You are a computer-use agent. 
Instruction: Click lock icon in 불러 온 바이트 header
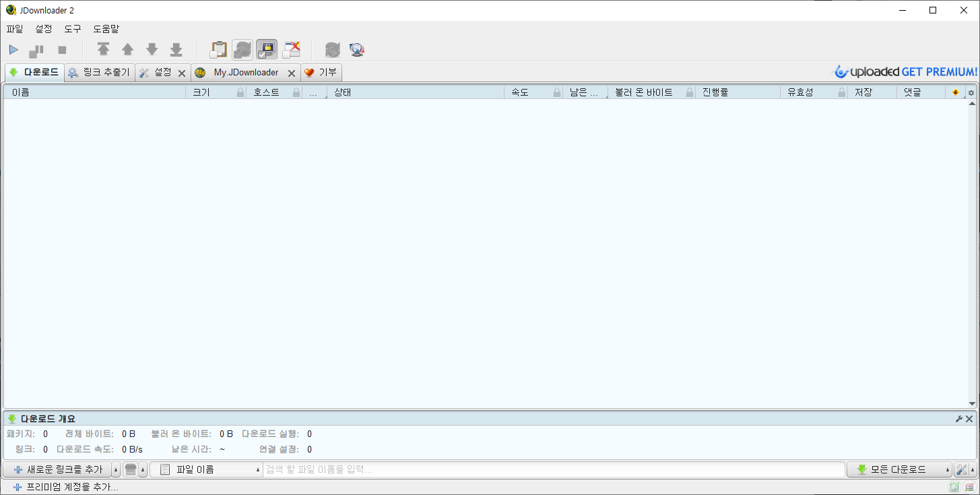(x=690, y=93)
